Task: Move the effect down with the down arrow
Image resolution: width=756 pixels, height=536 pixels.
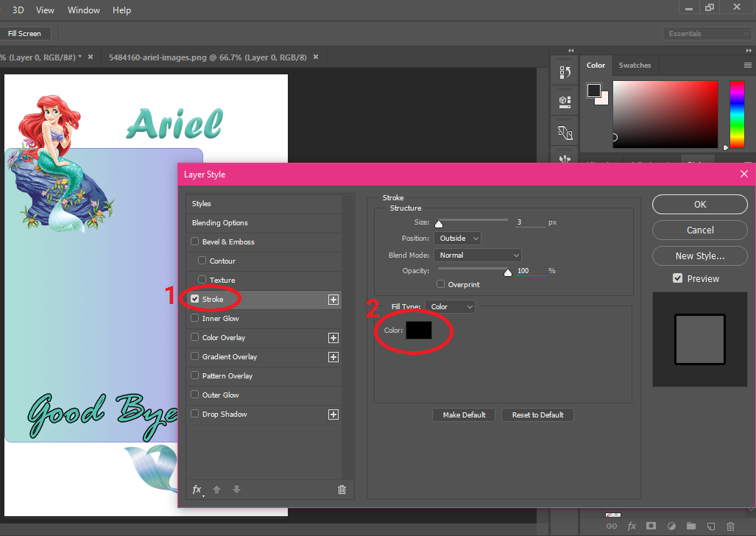Action: 236,490
